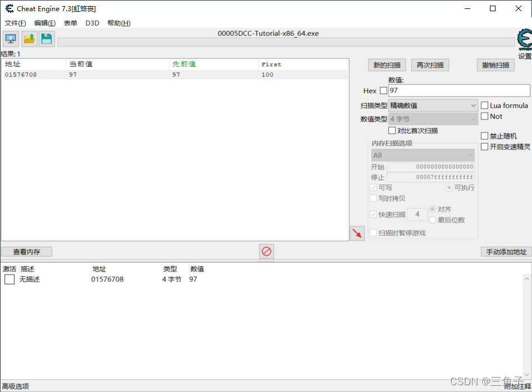Screen dimensions: 532x392
Task: Click the 4 字节 type cell in address list
Action: point(172,279)
